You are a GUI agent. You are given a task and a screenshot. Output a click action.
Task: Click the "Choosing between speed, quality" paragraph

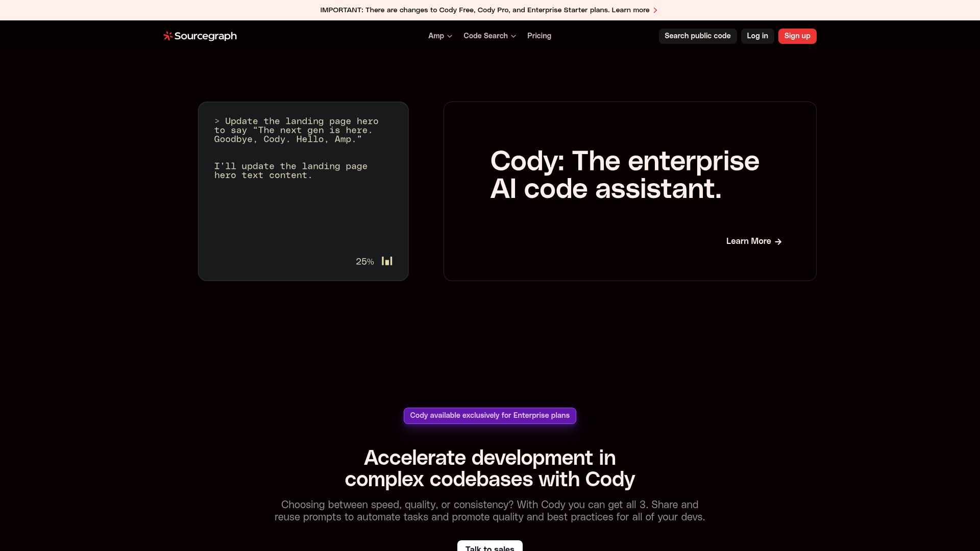click(489, 511)
